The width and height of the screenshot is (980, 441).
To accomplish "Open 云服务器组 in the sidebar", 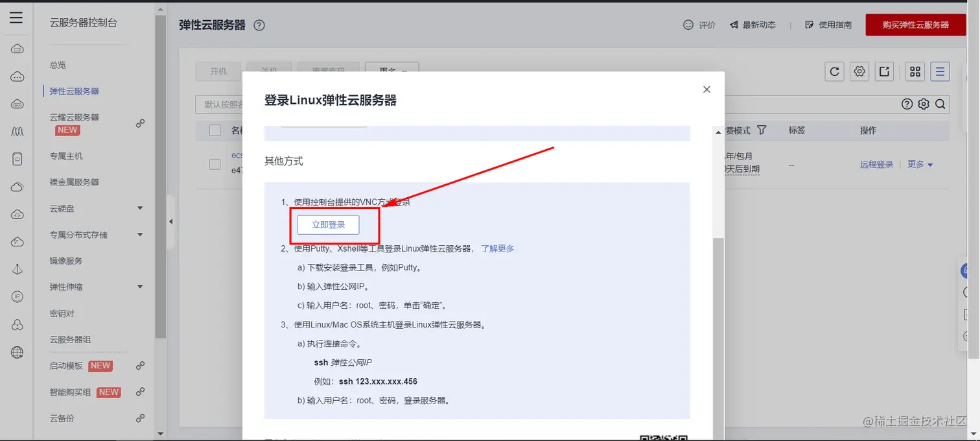I will point(70,340).
